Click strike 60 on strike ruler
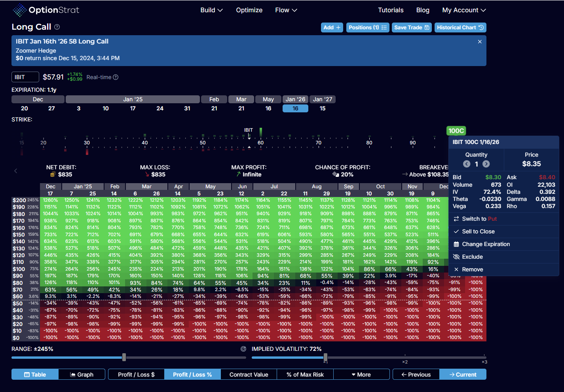 click(x=260, y=143)
